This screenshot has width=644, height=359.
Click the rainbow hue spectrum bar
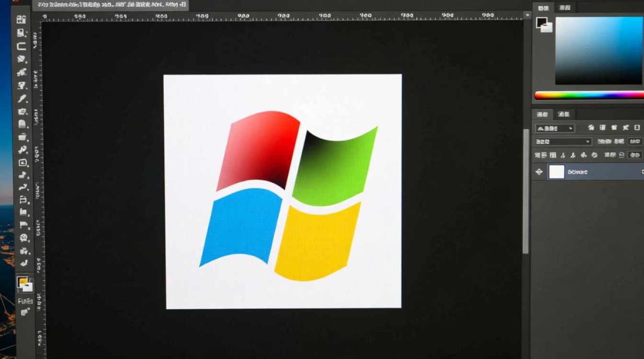tap(588, 95)
